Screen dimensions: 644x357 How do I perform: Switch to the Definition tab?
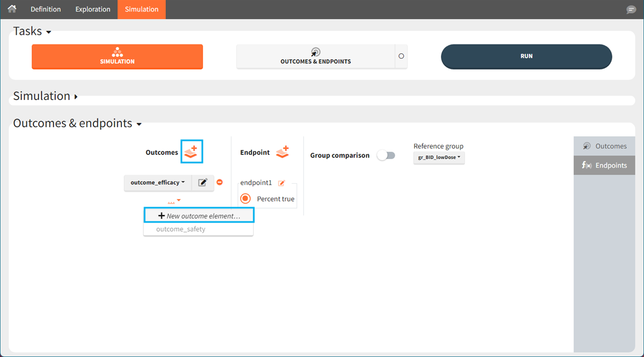tap(46, 9)
